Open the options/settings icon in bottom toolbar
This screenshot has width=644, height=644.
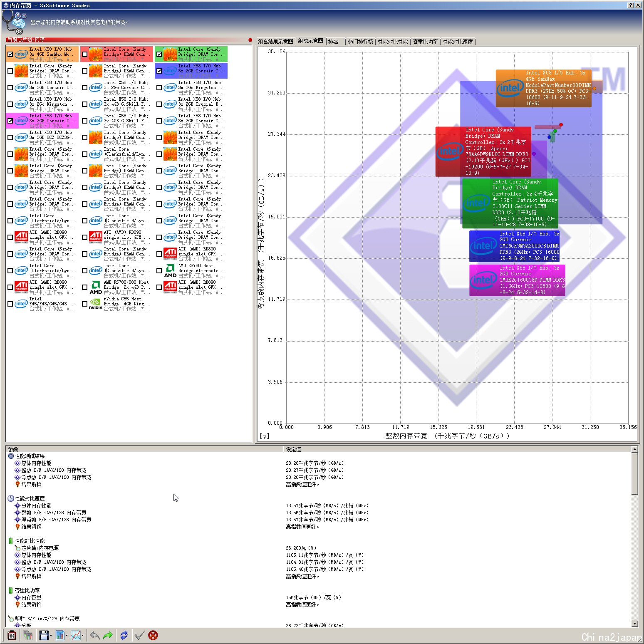[12, 635]
